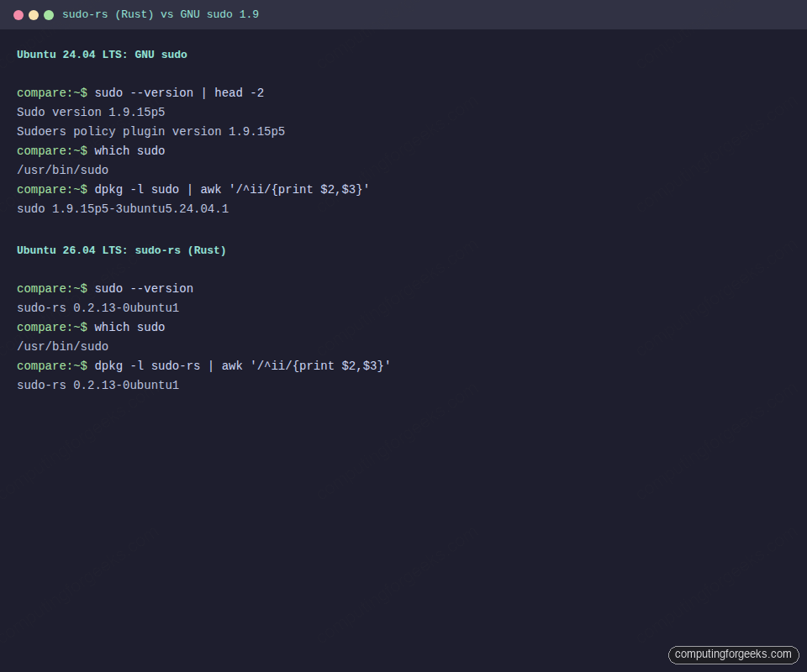Select the 'Sudoers policy plugin version 1.9.15p5' line
807x672 pixels.
150,131
